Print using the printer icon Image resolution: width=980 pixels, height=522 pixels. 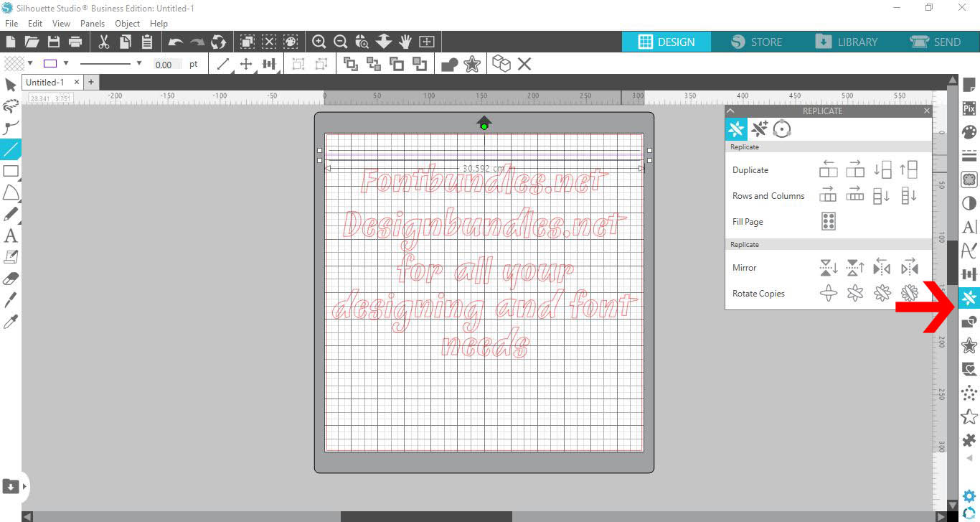click(x=75, y=42)
